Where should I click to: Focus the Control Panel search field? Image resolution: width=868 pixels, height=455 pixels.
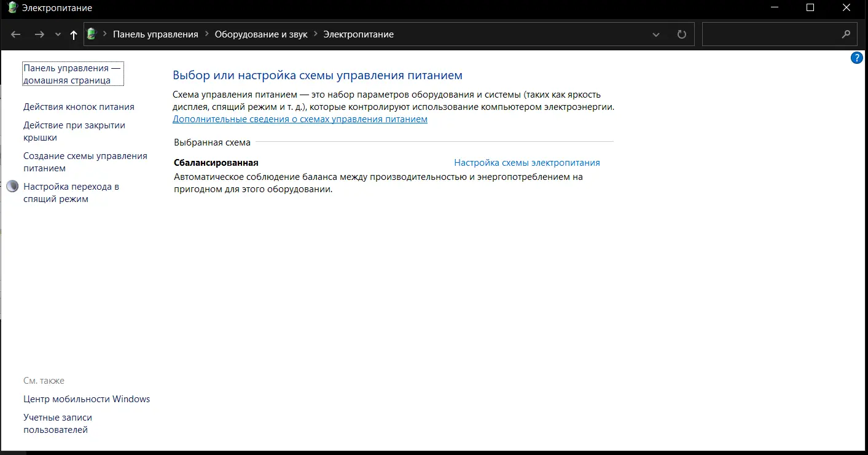[x=780, y=34]
